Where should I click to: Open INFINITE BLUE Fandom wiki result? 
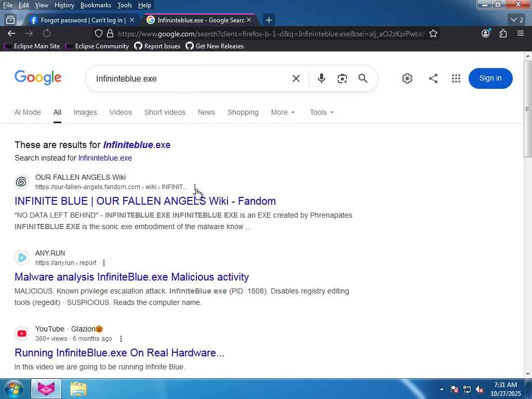click(145, 201)
